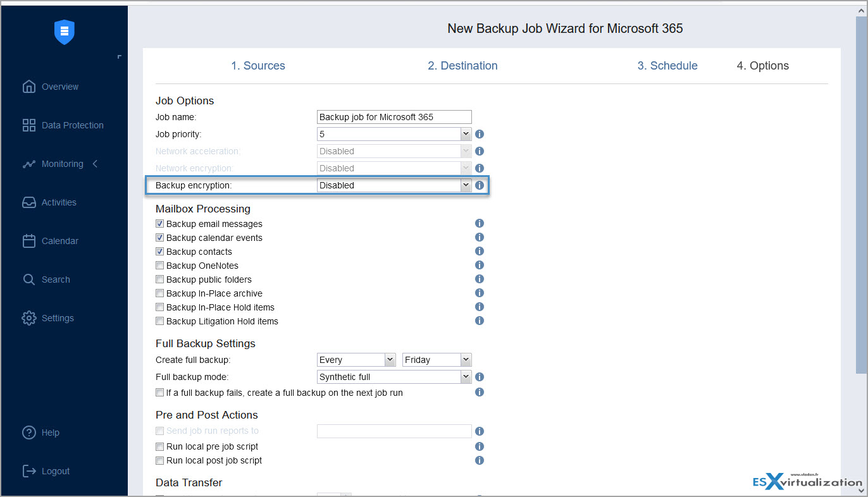Uncheck Backup contacts checkbox
This screenshot has width=868, height=497.
pos(160,252)
